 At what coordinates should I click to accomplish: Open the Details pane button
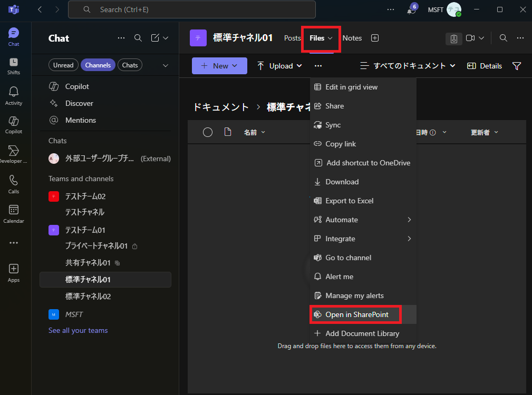(485, 66)
